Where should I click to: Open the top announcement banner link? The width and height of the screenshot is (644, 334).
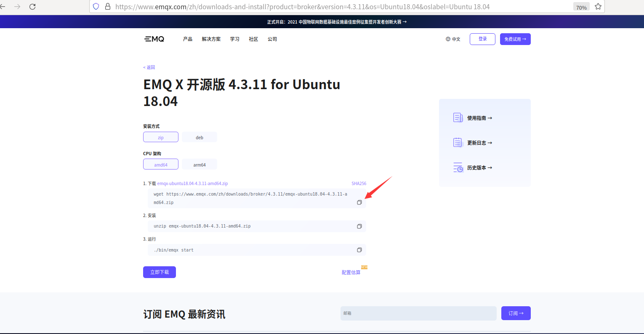[x=337, y=22]
